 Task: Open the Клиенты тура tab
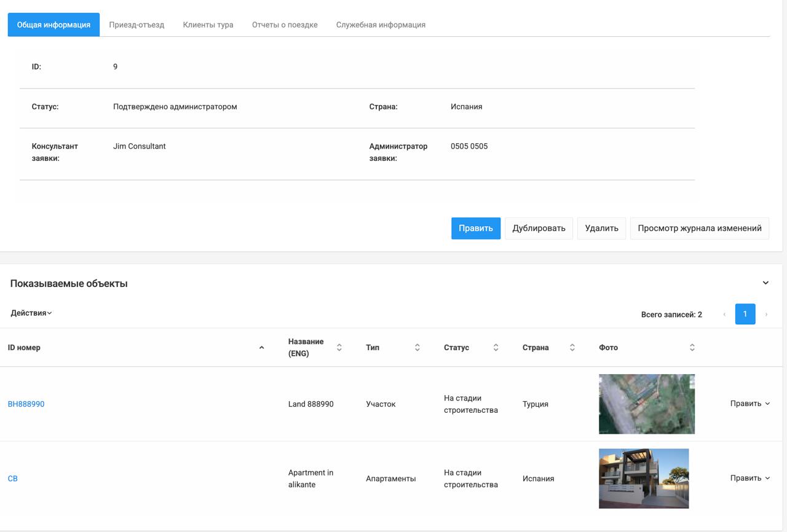[208, 25]
